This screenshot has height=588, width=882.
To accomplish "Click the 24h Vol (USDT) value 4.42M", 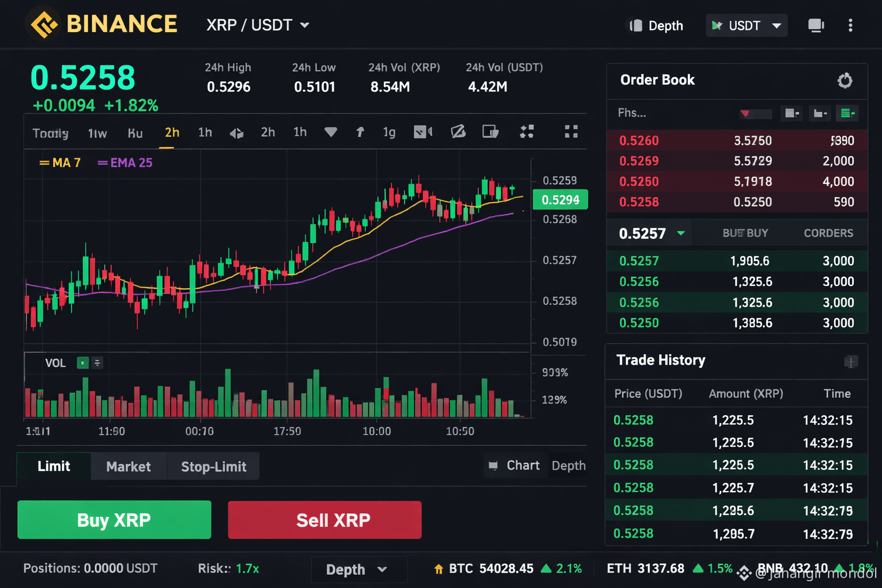I will point(488,87).
